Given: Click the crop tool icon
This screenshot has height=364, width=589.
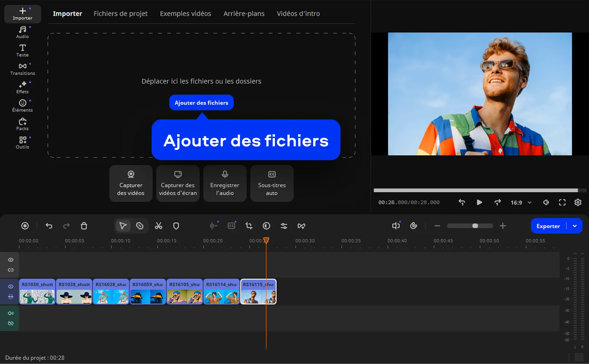Looking at the screenshot, I should pos(249,226).
